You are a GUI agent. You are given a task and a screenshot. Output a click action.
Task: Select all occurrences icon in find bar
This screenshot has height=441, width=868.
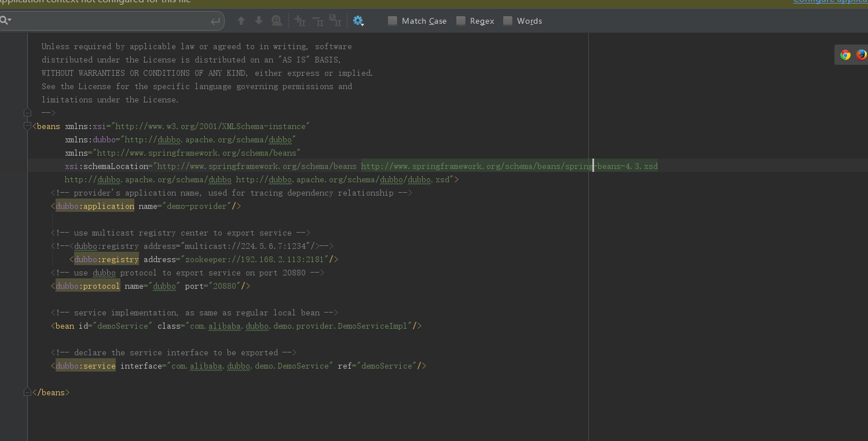coord(335,21)
